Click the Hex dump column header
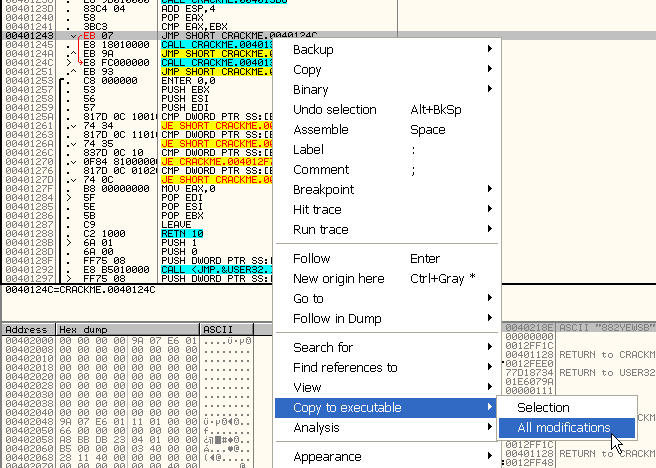Image resolution: width=656 pixels, height=468 pixels. click(81, 329)
